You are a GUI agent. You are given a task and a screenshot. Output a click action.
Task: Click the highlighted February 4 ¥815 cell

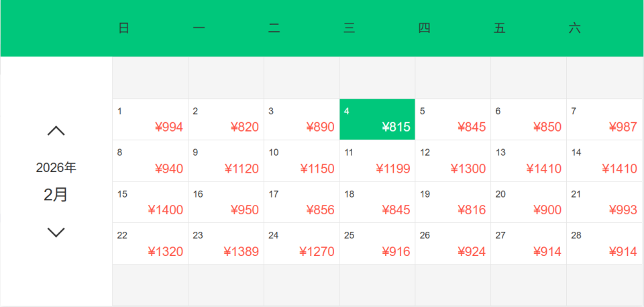[377, 120]
